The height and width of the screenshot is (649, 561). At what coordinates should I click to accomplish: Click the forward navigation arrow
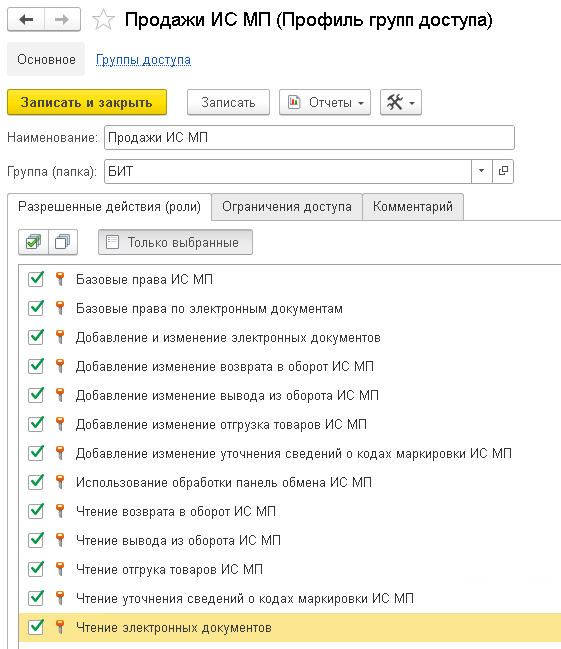62,19
